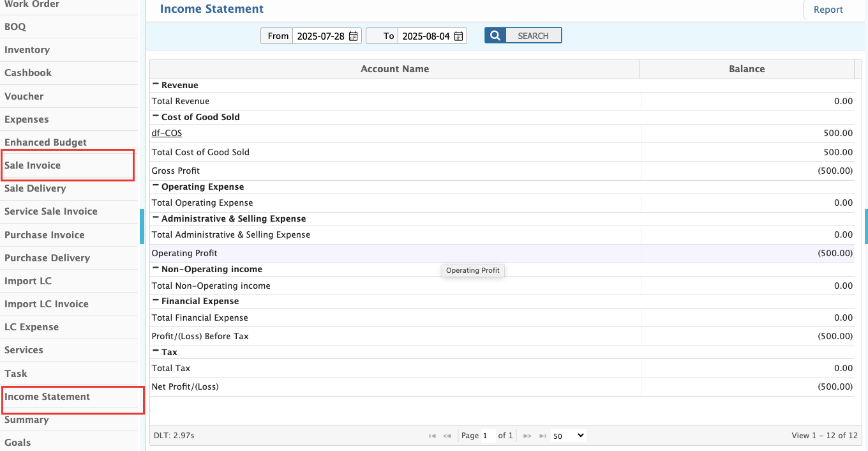Click the next page pagination icon

pos(527,436)
